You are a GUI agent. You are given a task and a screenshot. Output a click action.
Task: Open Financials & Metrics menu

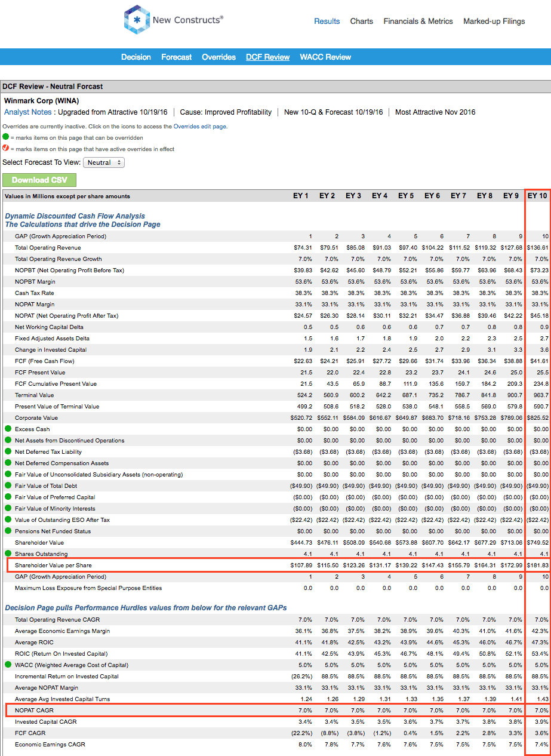[418, 21]
